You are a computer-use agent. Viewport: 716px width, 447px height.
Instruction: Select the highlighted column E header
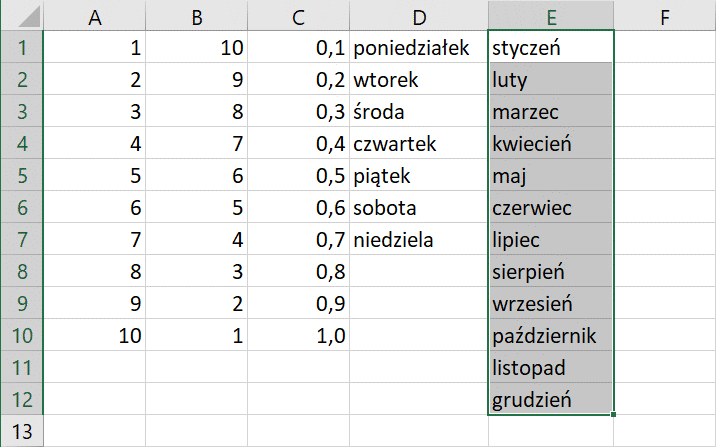(551, 16)
